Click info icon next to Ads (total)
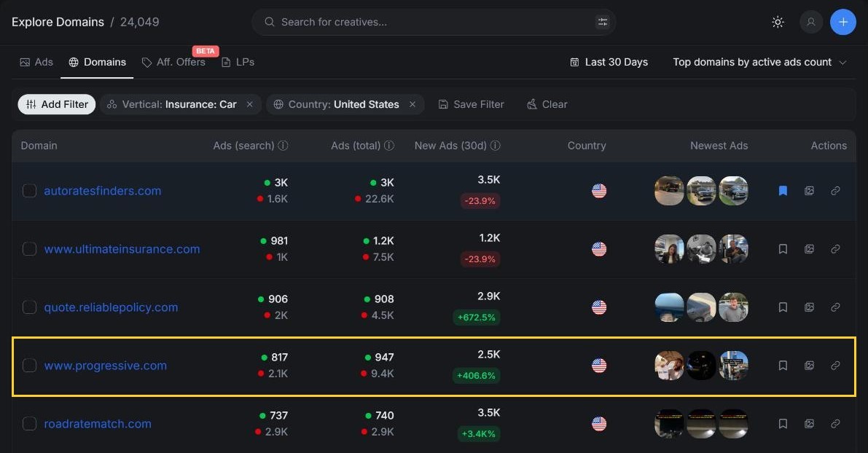The image size is (868, 453). click(x=389, y=146)
